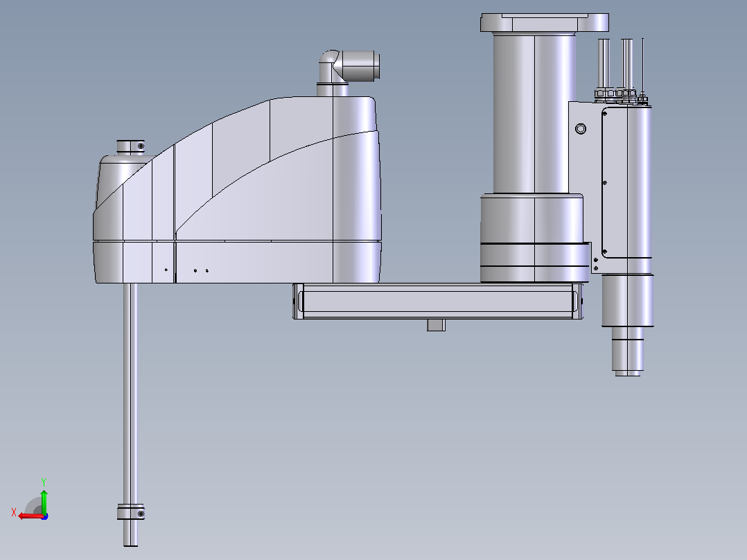
Task: Select the mounting flange plate atop the column
Action: tap(545, 23)
